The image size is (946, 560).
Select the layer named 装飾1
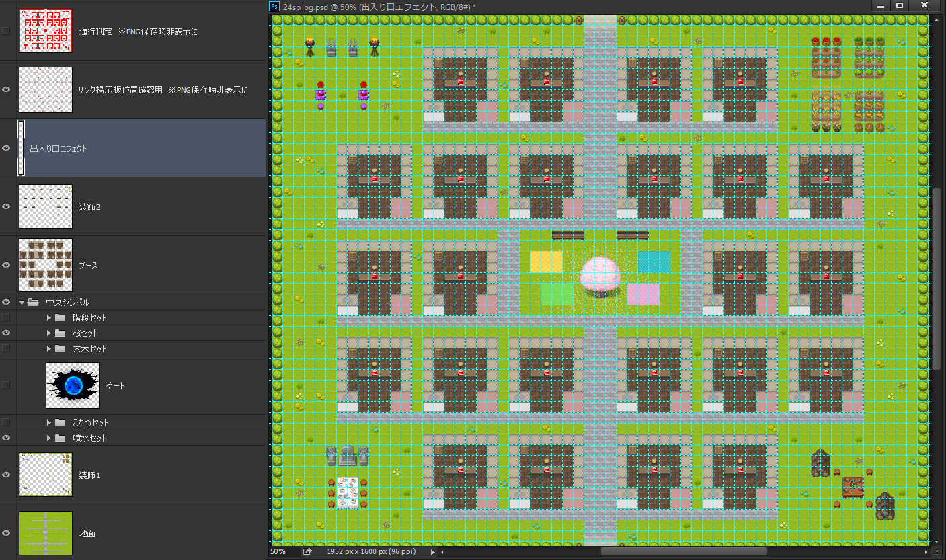[x=89, y=475]
